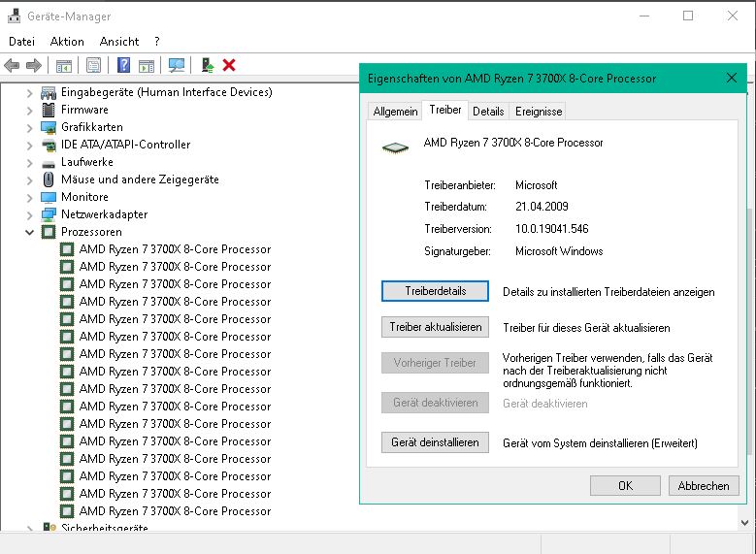Click the Treiberdetails button

(x=436, y=291)
